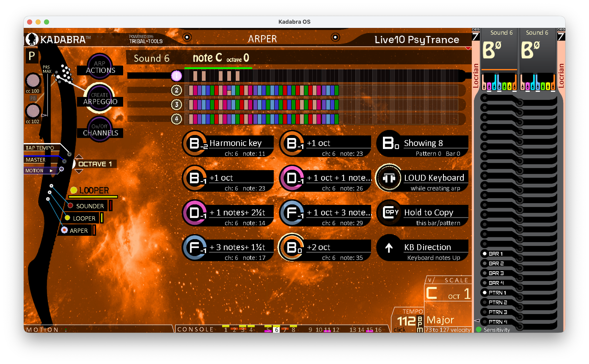Select arp row number 1 circle
589x364 pixels.
(177, 76)
